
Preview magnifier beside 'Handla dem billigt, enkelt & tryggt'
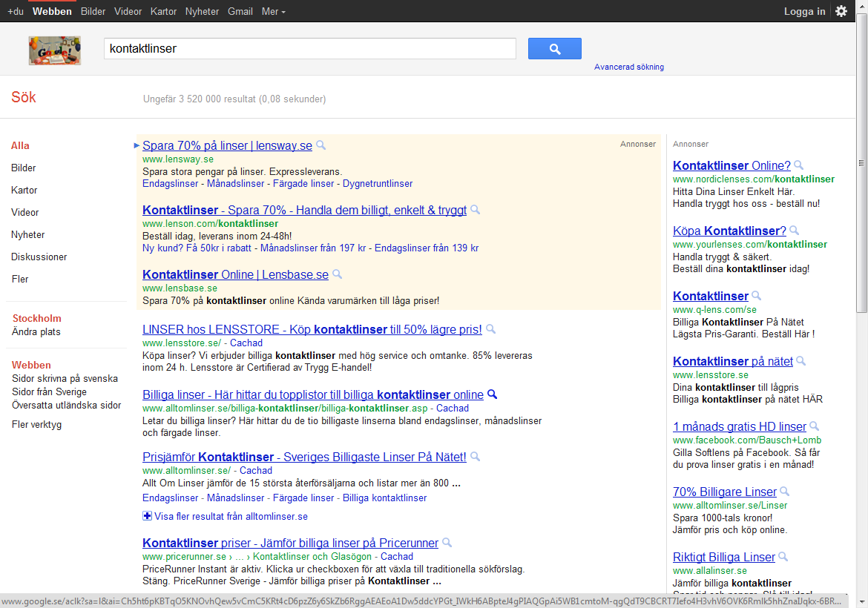(x=475, y=211)
